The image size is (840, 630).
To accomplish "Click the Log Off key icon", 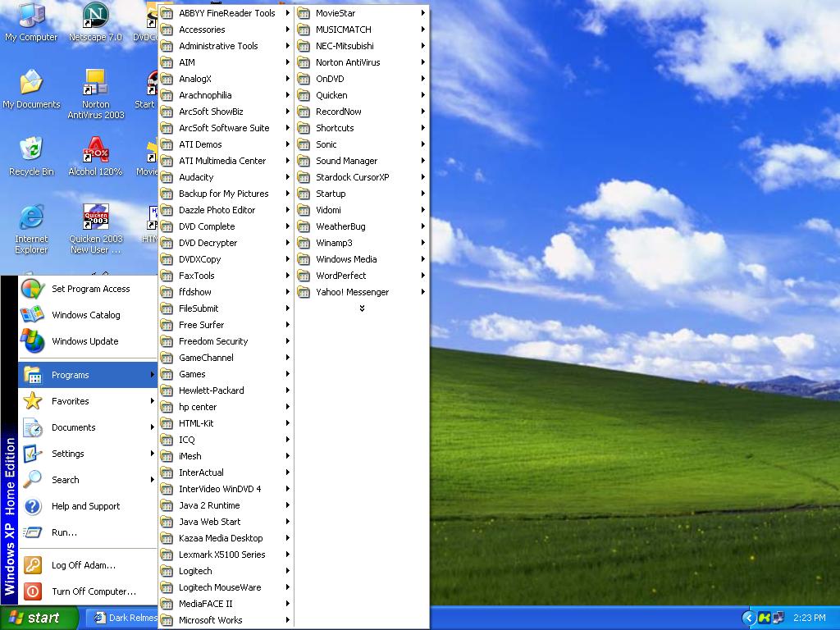I will 33,565.
